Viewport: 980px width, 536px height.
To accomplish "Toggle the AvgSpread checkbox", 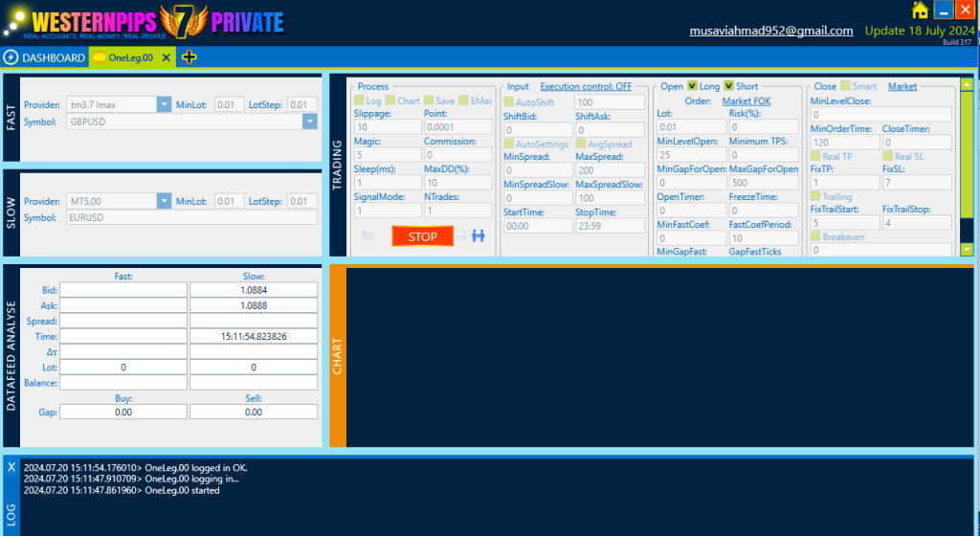I will [581, 144].
